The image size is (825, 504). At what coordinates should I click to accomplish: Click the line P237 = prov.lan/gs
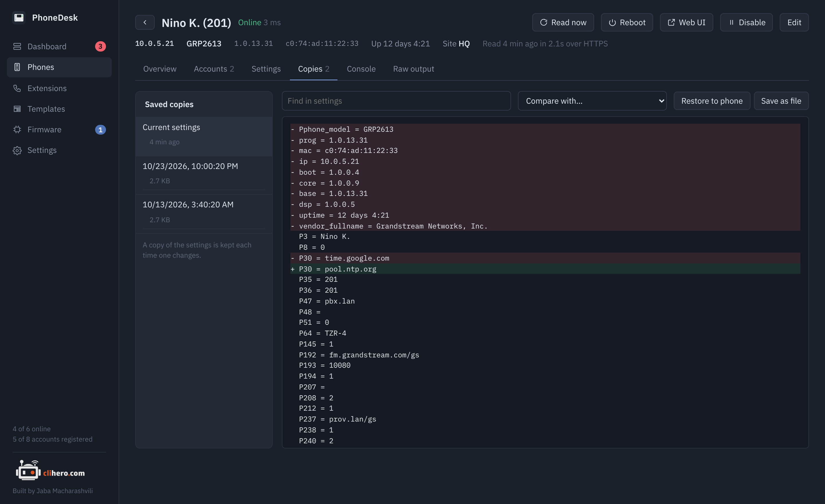pyautogui.click(x=545, y=419)
